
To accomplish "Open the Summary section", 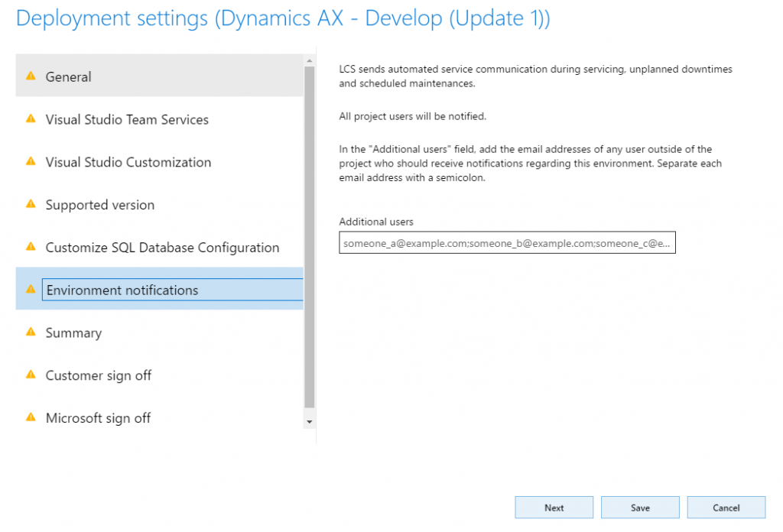I will (73, 333).
